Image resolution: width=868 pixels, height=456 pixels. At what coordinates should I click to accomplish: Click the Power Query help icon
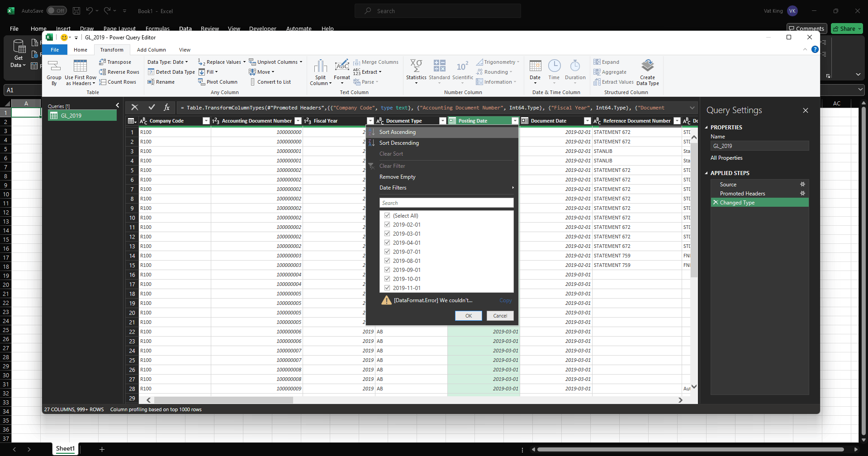pos(815,49)
